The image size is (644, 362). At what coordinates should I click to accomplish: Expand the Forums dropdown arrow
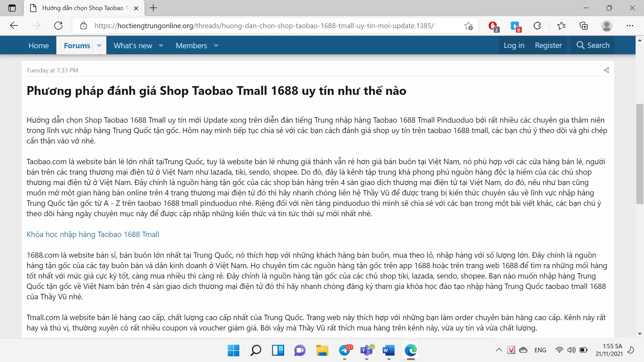tap(99, 45)
